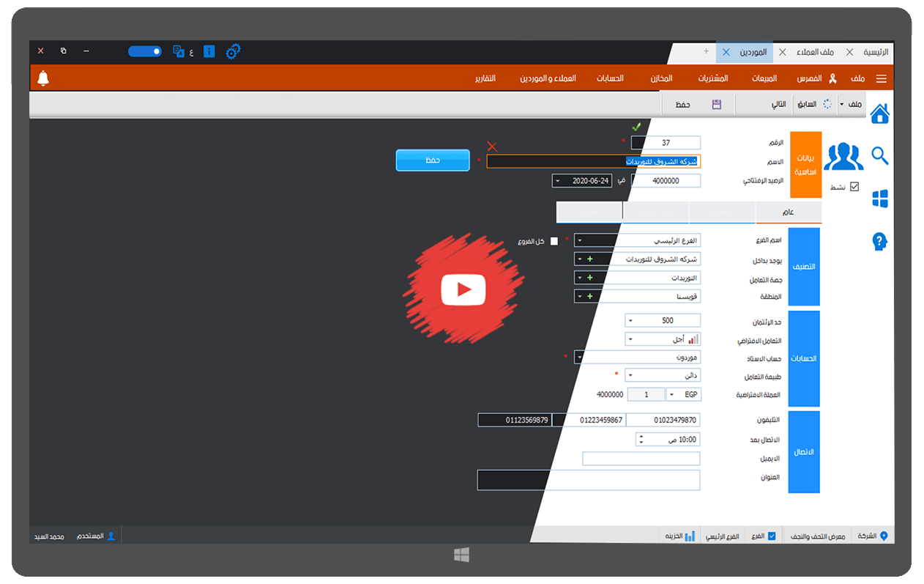Flip the blue toggle switch in title bar
924x584 pixels.
click(x=145, y=51)
